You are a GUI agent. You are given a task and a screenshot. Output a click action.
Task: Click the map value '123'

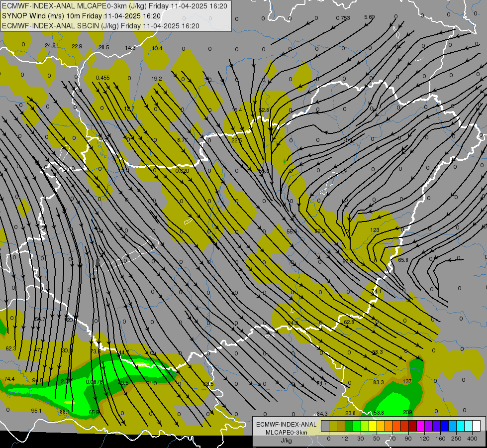coord(375,230)
